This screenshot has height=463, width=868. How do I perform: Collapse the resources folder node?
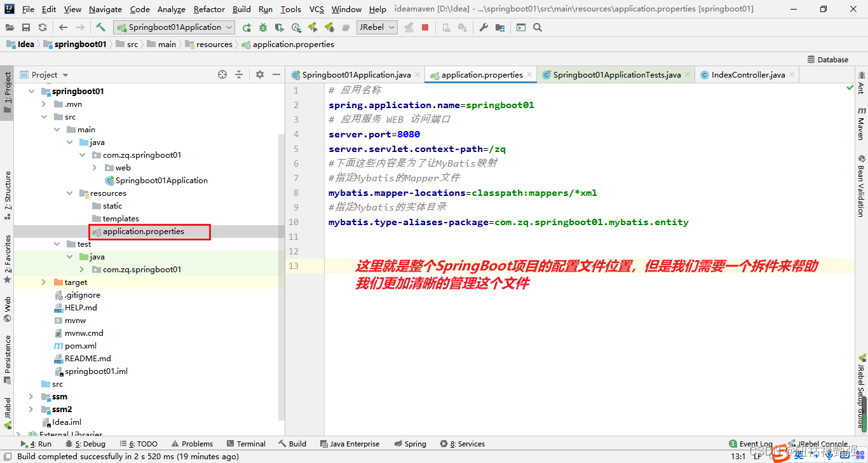(x=69, y=193)
